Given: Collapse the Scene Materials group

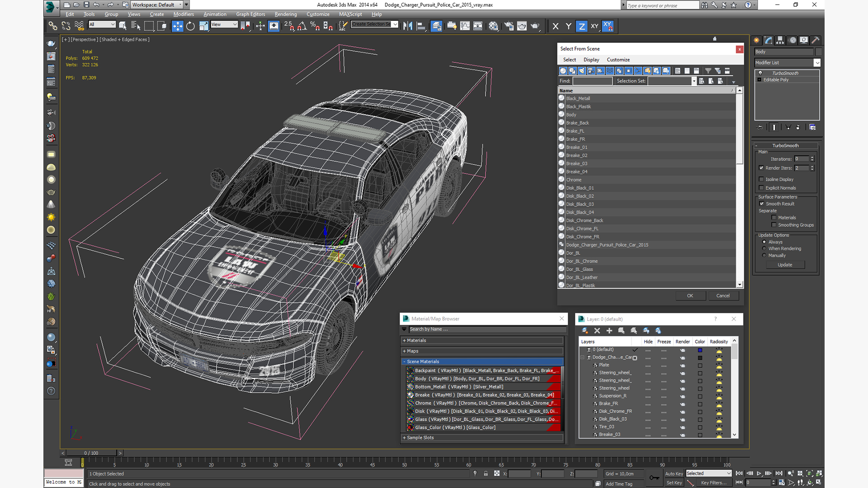Looking at the screenshot, I should click(x=482, y=361).
